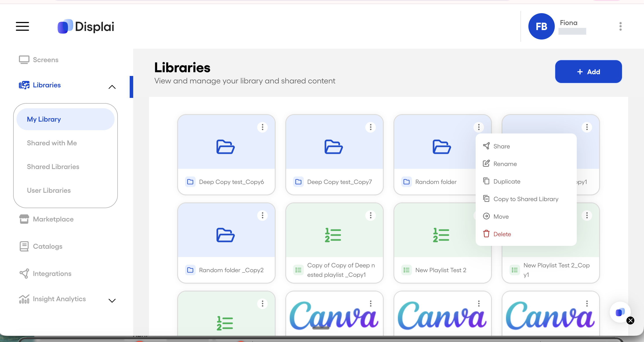Click the Copy of Copy of Deep nested playlist name
Screen dimensions: 644x342
coord(341,270)
